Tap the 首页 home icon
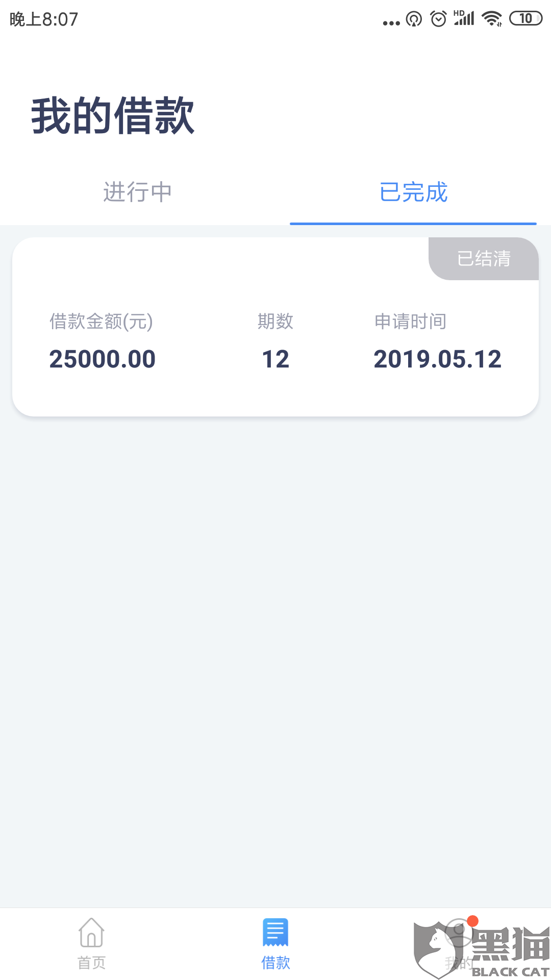Screen dimensions: 551x980 click(x=91, y=933)
